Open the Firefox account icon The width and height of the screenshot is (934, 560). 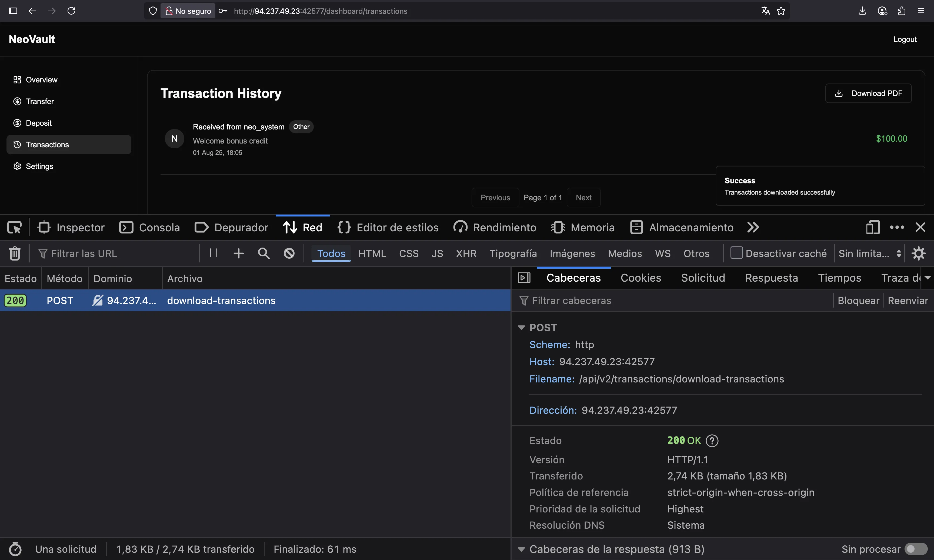(882, 11)
